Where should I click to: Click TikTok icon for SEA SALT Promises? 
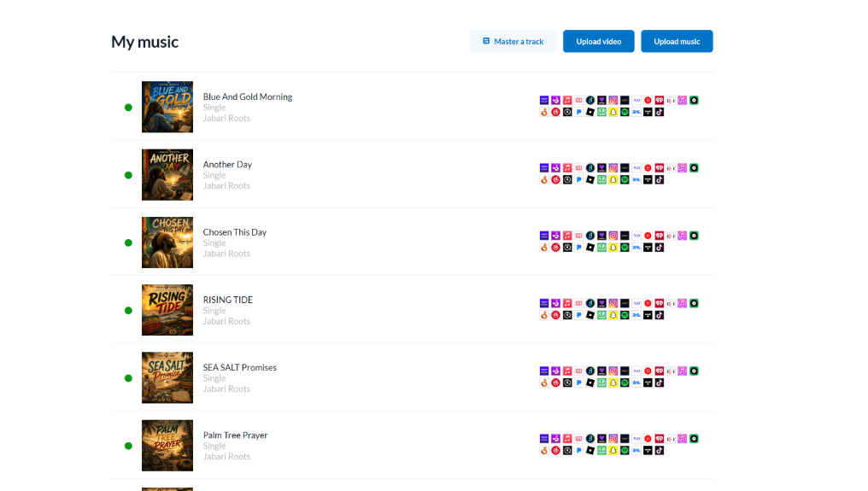[x=660, y=383]
